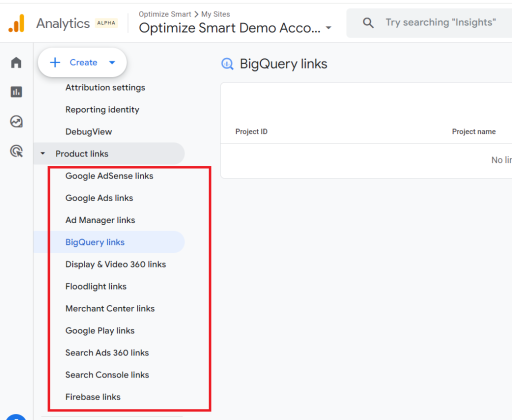Open DebugView
The image size is (512, 420).
(88, 131)
